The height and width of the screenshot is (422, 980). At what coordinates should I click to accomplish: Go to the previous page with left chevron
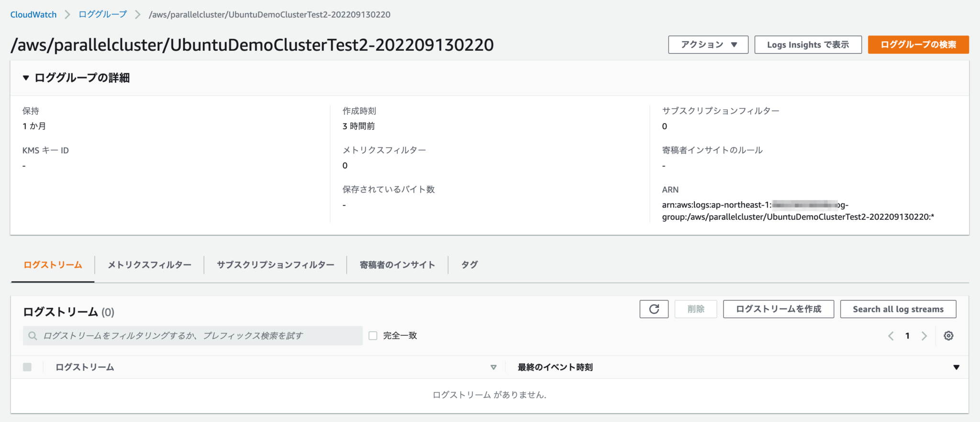891,335
